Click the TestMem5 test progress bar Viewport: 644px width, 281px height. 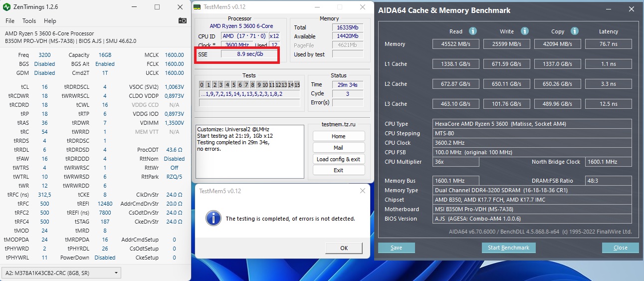click(x=249, y=103)
